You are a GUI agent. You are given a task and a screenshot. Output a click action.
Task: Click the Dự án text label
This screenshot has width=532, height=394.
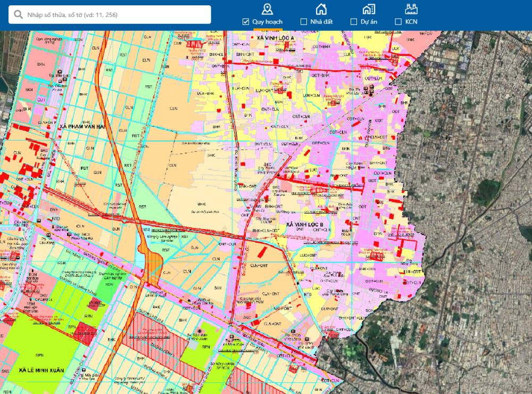click(x=368, y=22)
